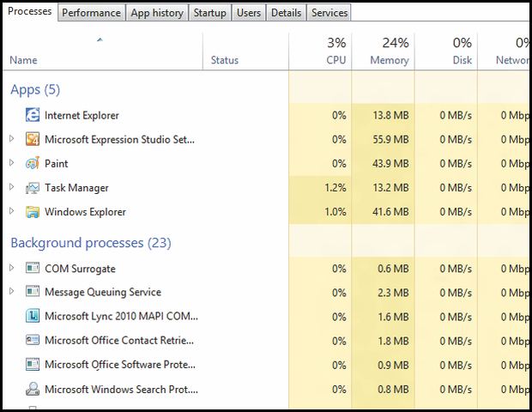Open the Services tab
Image resolution: width=532 pixels, height=412 pixels.
pos(329,13)
